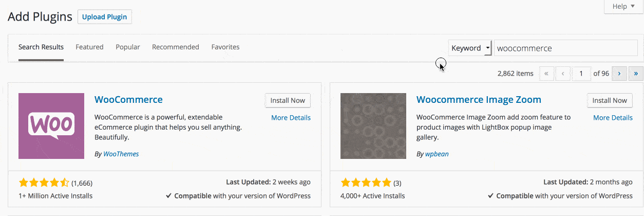The width and height of the screenshot is (644, 216).
Task: Open the Recommended tab
Action: tap(176, 47)
